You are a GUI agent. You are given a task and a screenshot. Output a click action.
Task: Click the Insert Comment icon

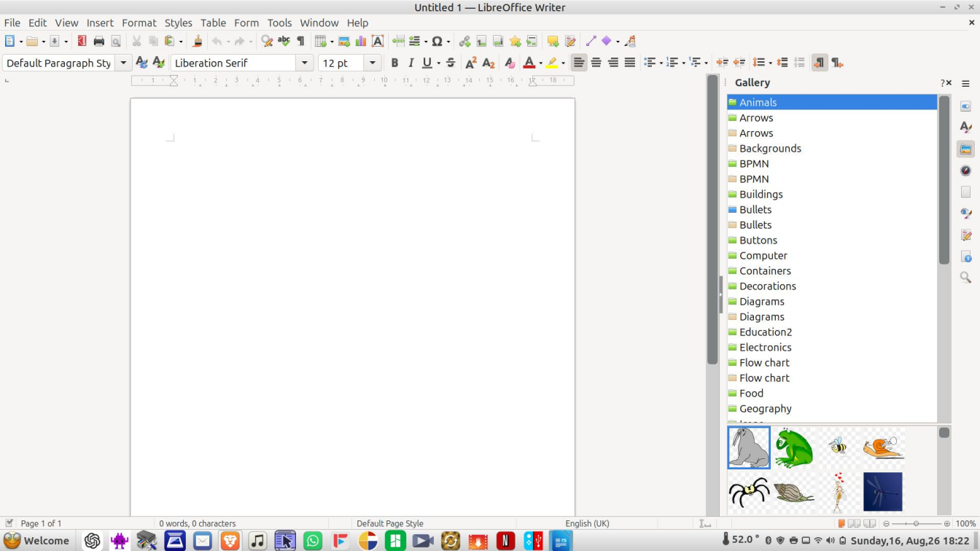553,42
